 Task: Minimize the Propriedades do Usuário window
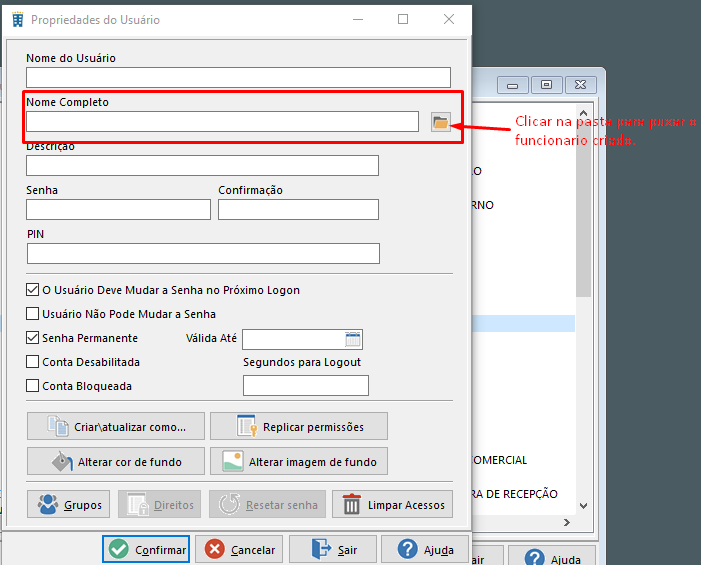click(358, 19)
